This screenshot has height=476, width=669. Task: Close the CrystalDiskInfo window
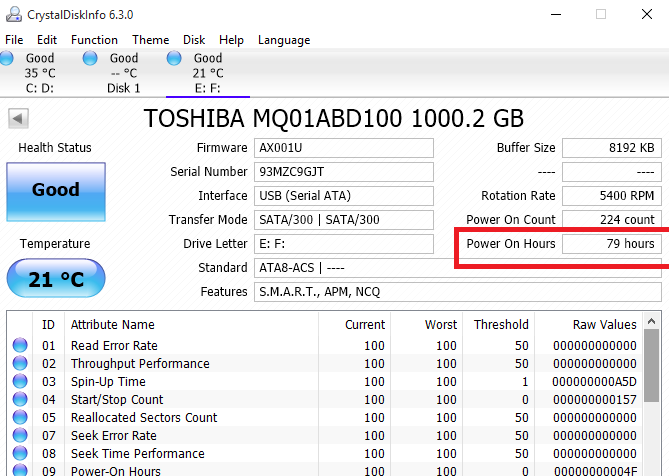[x=647, y=14]
